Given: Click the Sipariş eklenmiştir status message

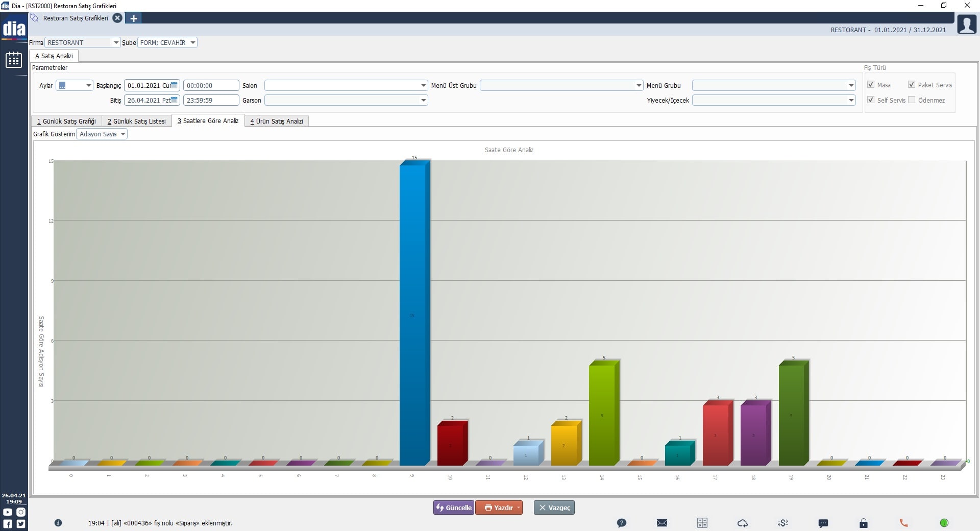Looking at the screenshot, I should 160,523.
